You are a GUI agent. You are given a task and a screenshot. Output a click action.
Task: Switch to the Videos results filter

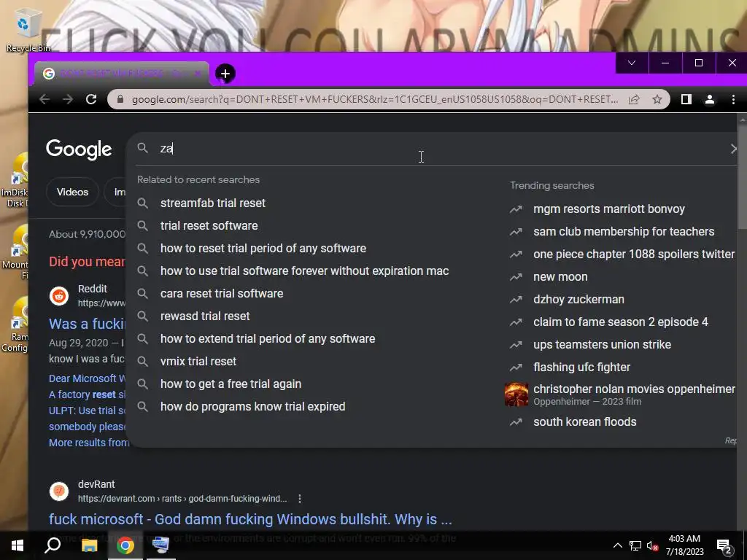coord(72,192)
